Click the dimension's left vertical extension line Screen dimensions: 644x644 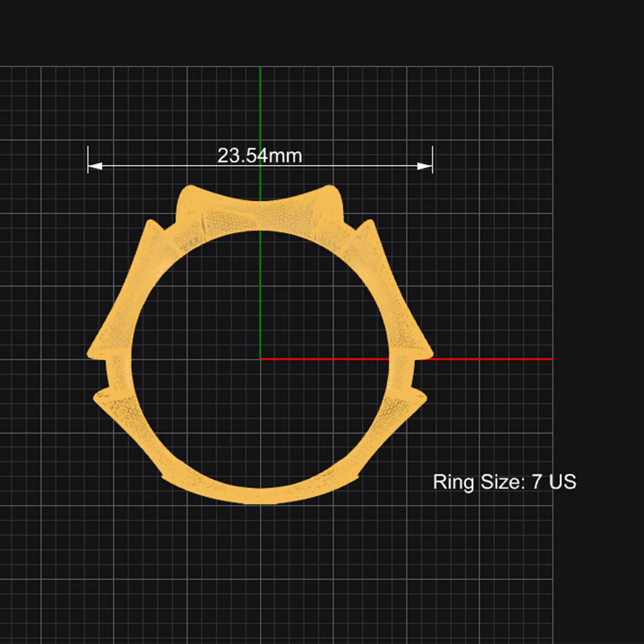click(88, 159)
